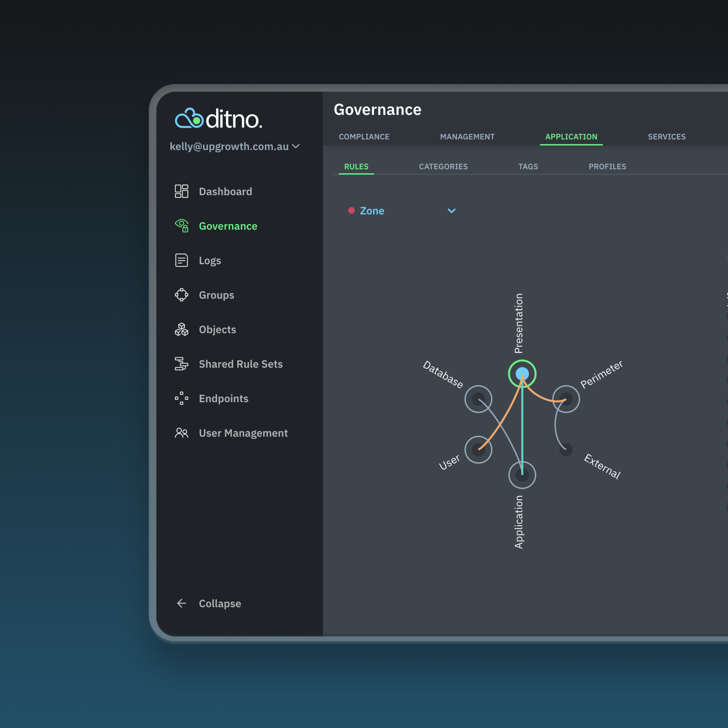Open the Objects page
This screenshot has width=728, height=728.
click(x=217, y=330)
